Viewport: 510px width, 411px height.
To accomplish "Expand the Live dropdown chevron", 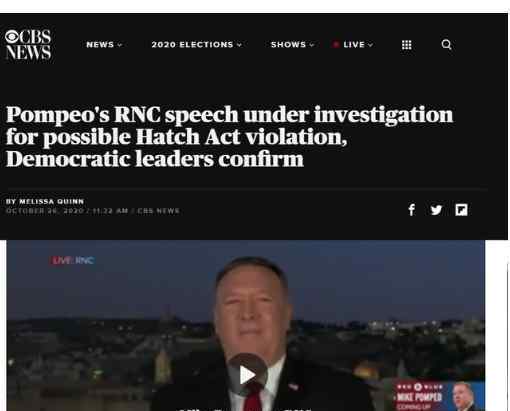I will click(370, 45).
